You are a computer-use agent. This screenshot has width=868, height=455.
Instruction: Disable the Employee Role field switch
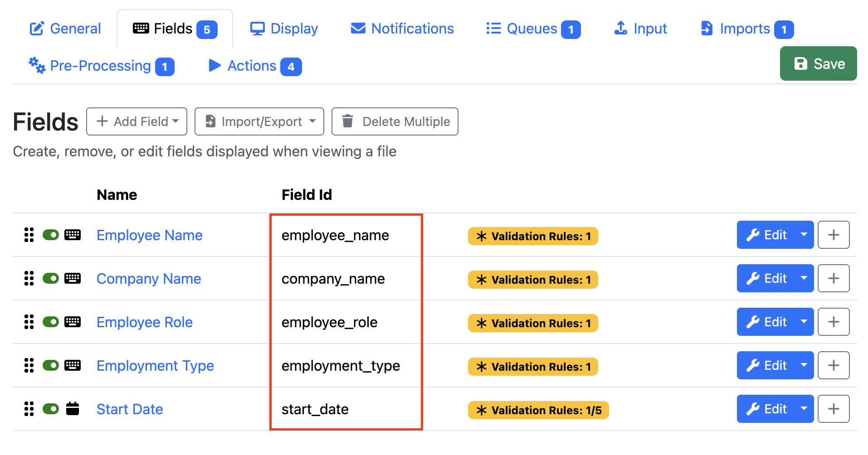51,322
